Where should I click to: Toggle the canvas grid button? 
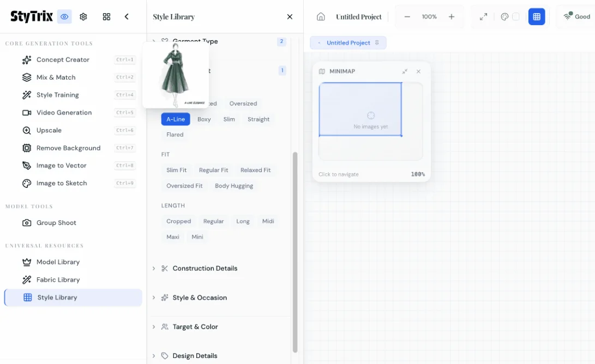coord(536,17)
